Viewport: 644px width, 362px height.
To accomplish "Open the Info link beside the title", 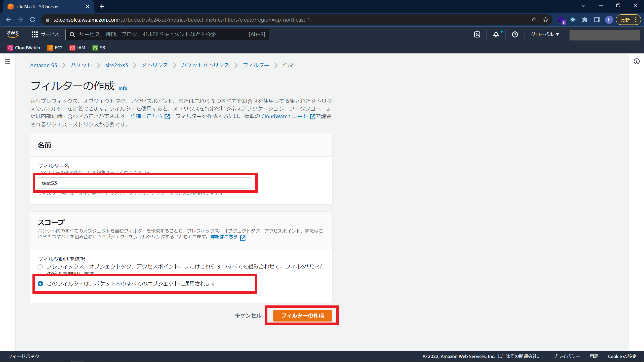I will click(x=123, y=88).
